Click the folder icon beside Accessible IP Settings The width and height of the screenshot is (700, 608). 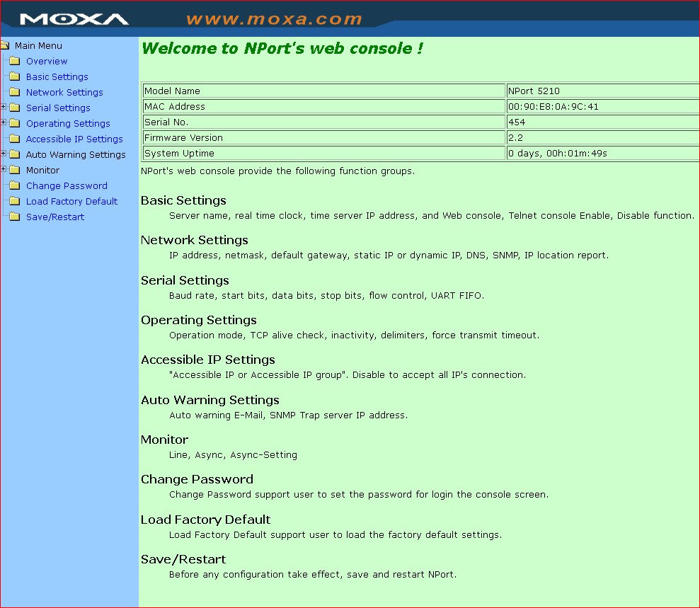[x=15, y=139]
